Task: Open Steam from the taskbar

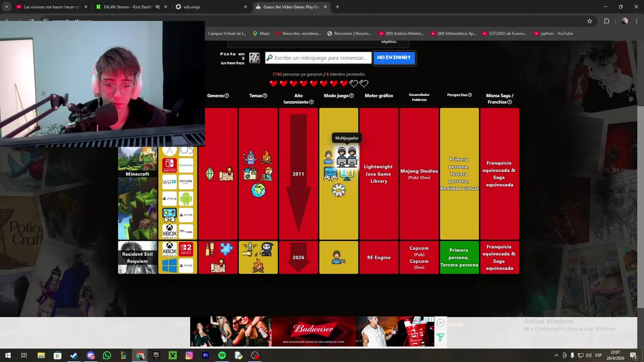Action: [x=74, y=355]
